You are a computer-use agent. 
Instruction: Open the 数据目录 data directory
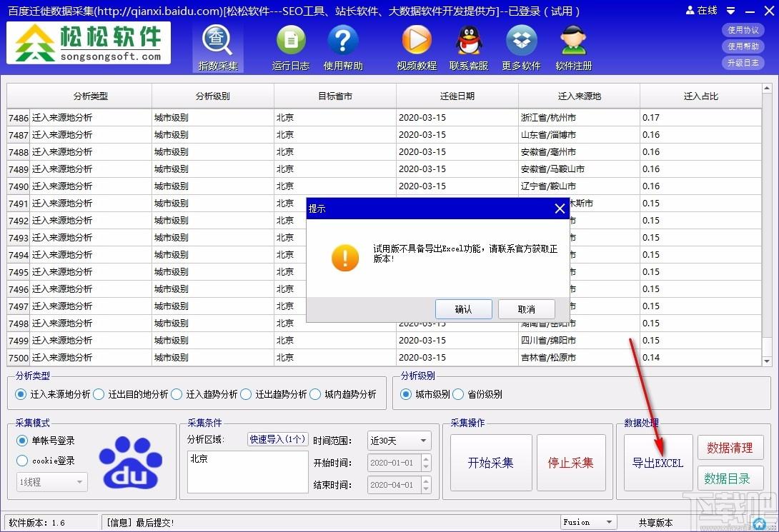[730, 478]
